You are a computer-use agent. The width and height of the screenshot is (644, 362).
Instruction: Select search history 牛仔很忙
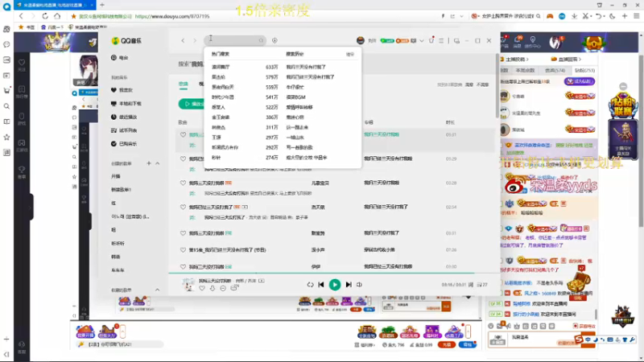point(295,87)
